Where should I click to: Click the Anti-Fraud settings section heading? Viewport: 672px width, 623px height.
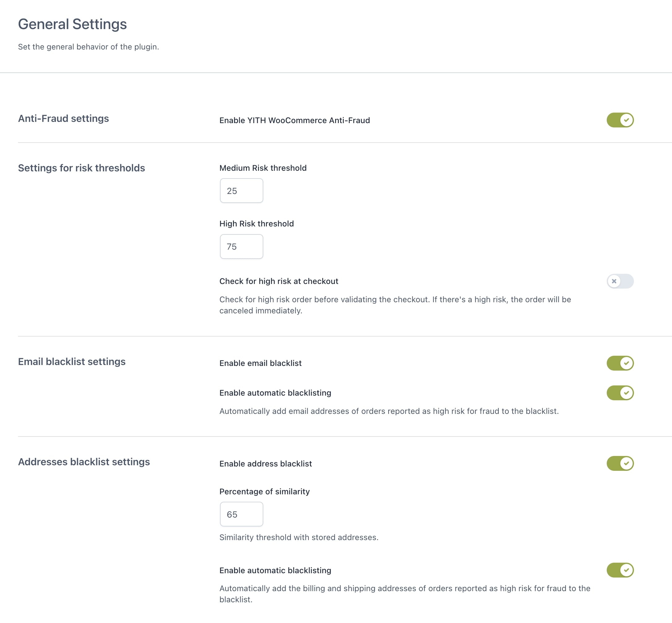tap(63, 119)
